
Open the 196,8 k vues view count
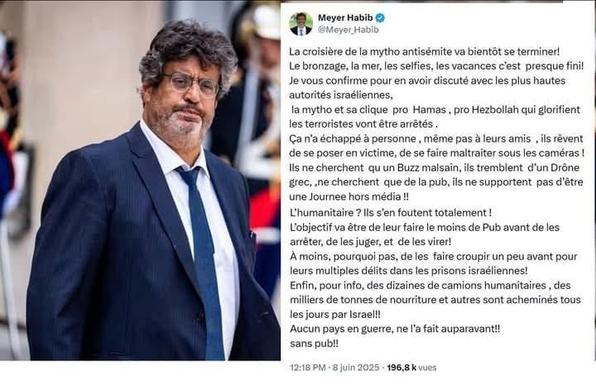(x=412, y=367)
